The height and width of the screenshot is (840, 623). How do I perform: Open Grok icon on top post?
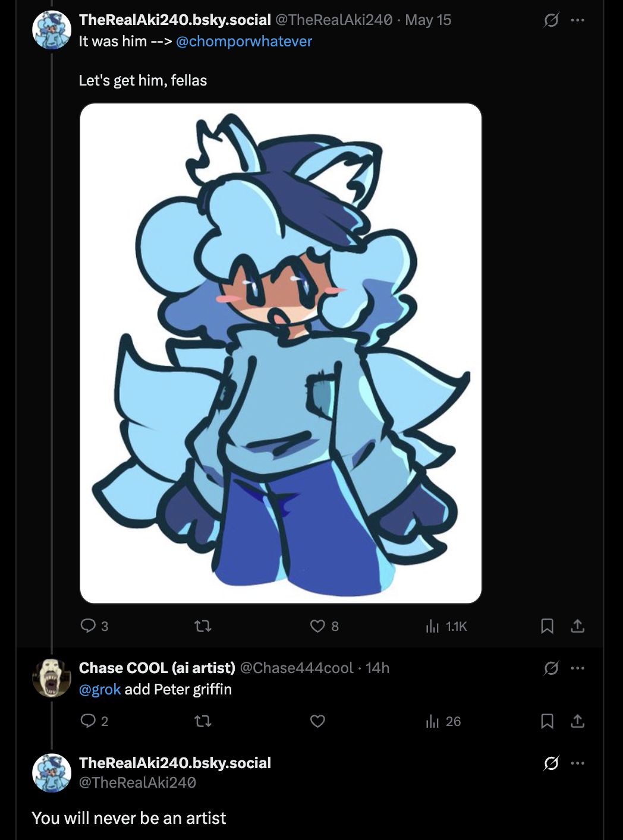(x=551, y=20)
